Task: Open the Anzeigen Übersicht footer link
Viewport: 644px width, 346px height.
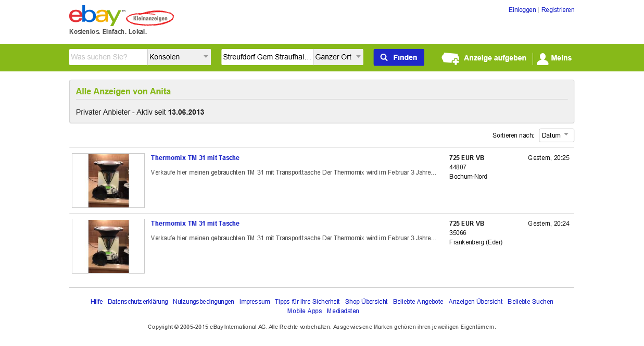Action: point(475,302)
